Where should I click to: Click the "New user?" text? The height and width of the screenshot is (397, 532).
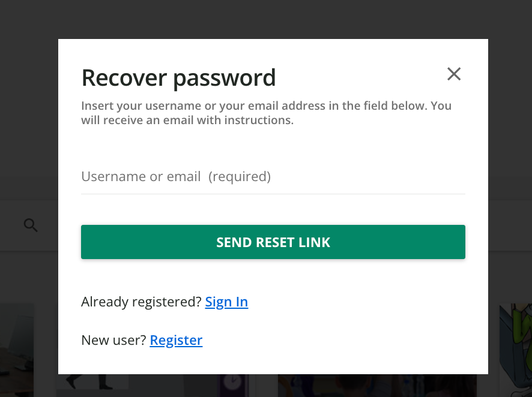click(x=113, y=340)
